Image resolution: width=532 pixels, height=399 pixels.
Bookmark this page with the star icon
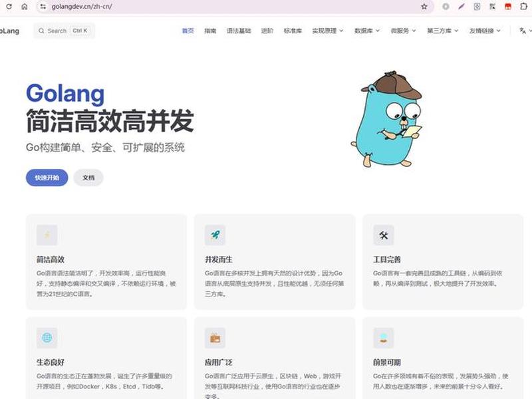[x=424, y=7]
